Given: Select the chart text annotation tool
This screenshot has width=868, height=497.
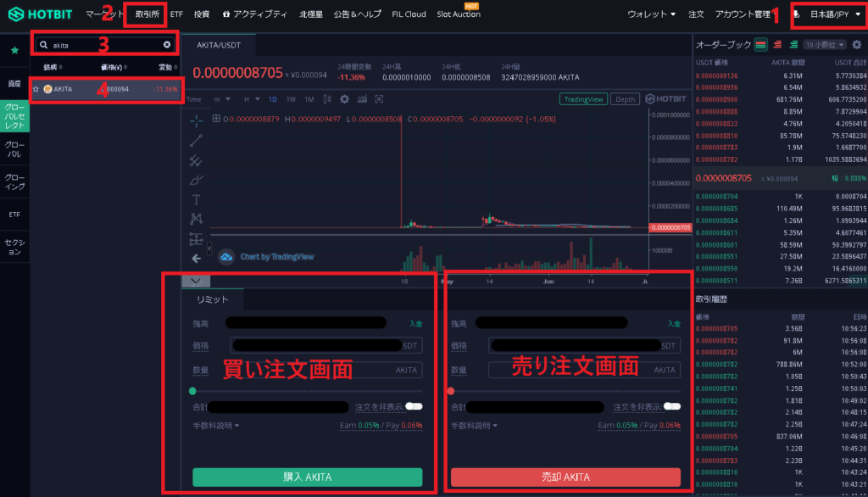Looking at the screenshot, I should pyautogui.click(x=196, y=199).
